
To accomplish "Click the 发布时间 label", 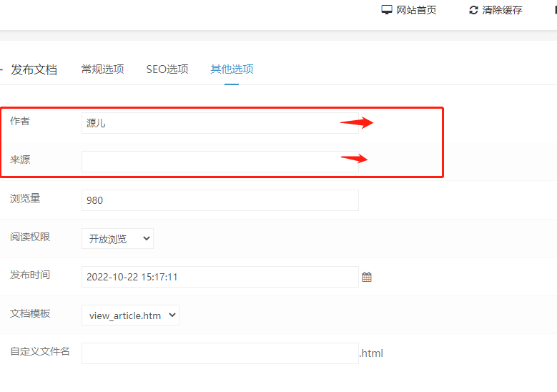I will point(30,275).
